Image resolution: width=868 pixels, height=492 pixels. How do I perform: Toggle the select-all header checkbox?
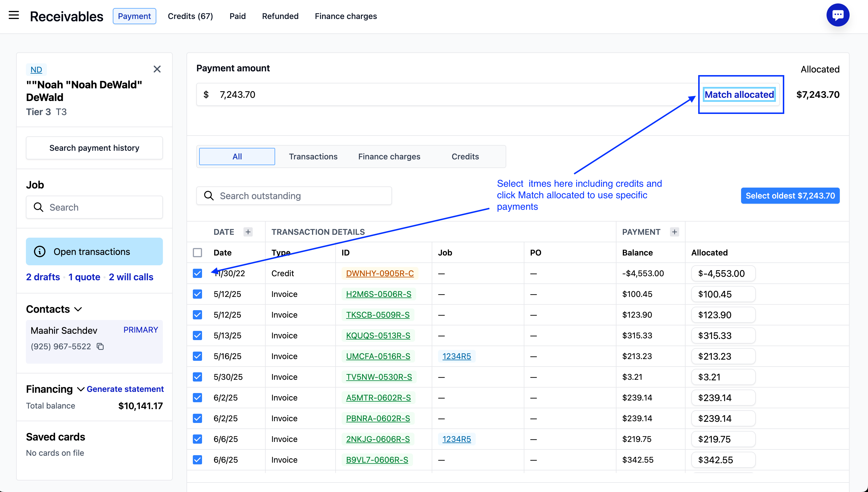pos(197,252)
